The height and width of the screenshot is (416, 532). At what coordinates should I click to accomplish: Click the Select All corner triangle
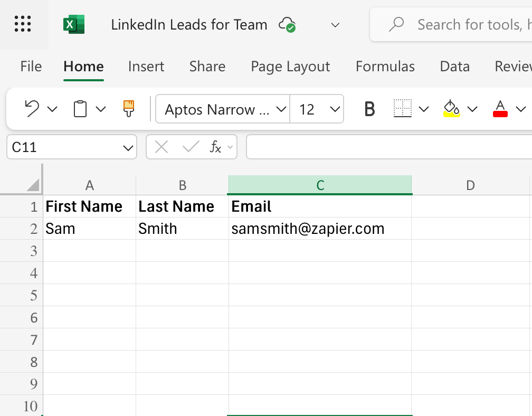[x=33, y=185]
